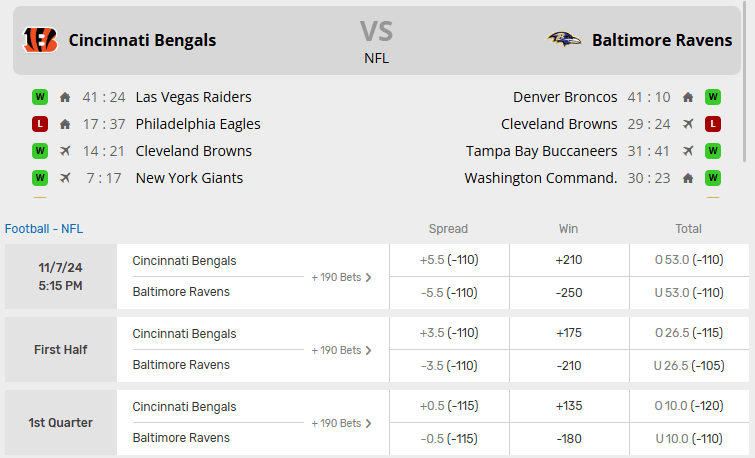Click the airplane icon beside Tampa Bay Buccaneers
Viewport: 755px width, 458px height.
[688, 151]
